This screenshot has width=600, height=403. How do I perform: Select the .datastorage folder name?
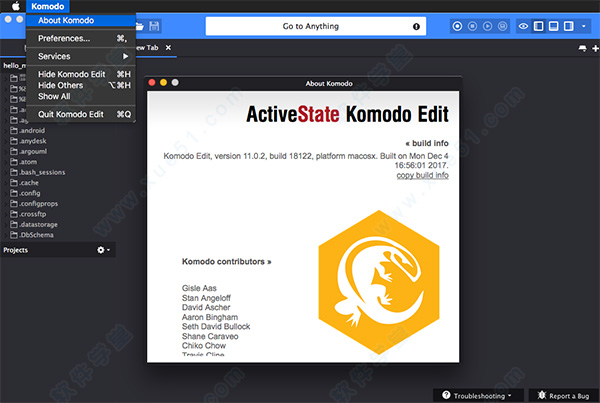(x=39, y=225)
